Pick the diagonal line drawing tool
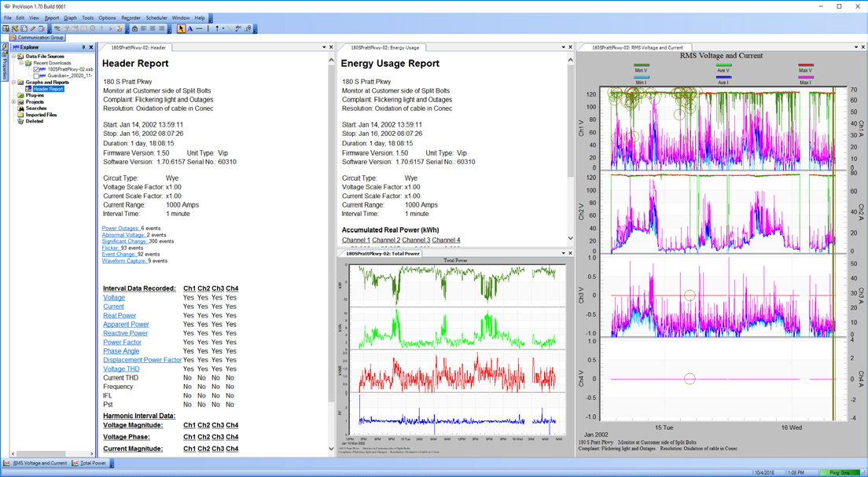The width and height of the screenshot is (868, 477). click(x=229, y=28)
